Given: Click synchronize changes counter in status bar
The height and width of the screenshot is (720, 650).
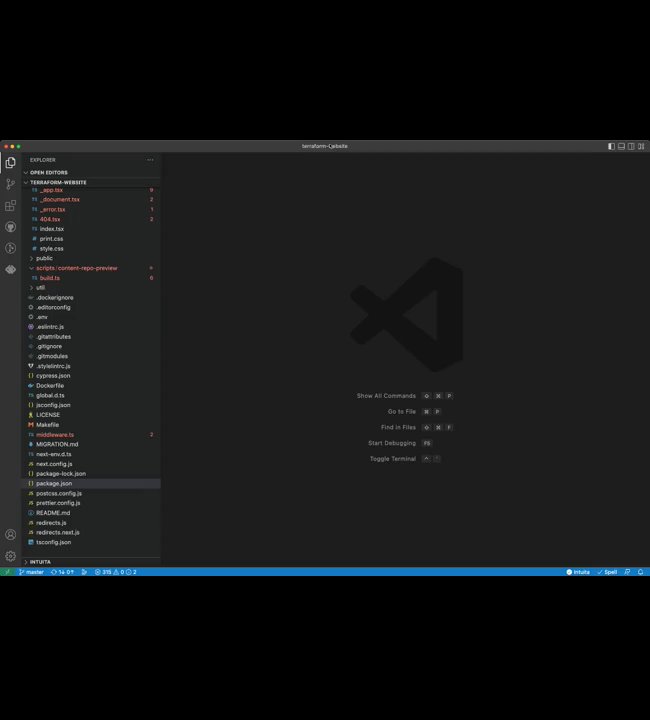Looking at the screenshot, I should 62,572.
